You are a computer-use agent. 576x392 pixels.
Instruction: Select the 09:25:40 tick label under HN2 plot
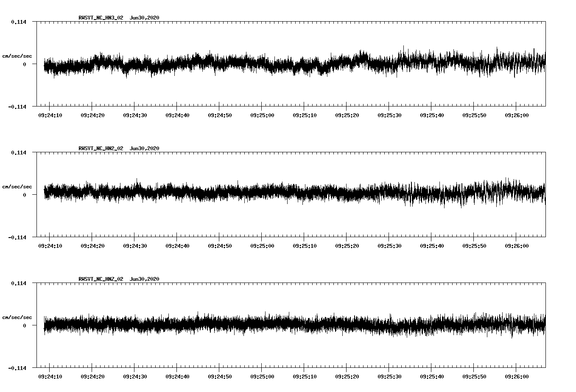click(x=432, y=246)
